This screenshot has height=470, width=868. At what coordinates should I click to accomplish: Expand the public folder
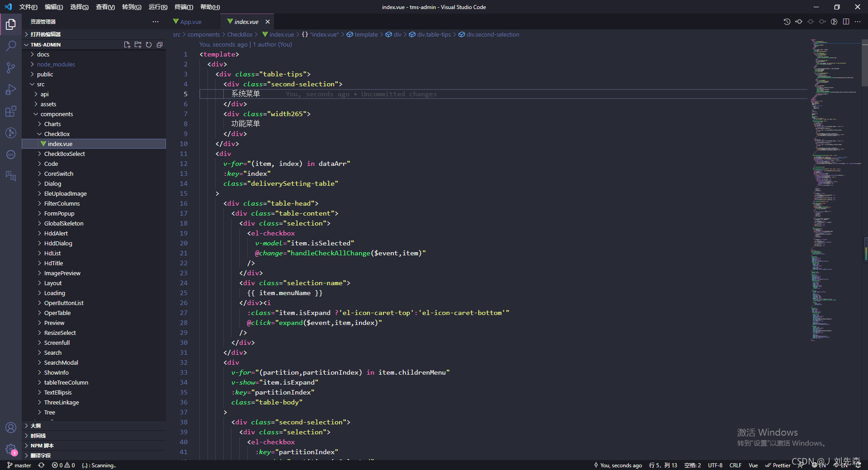[x=94, y=74]
